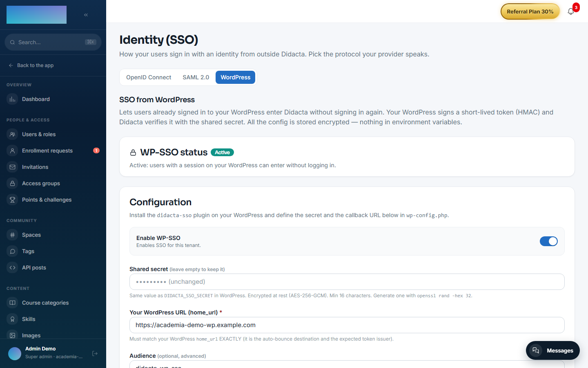
Task: Click the Shared secret input field
Action: click(x=347, y=282)
